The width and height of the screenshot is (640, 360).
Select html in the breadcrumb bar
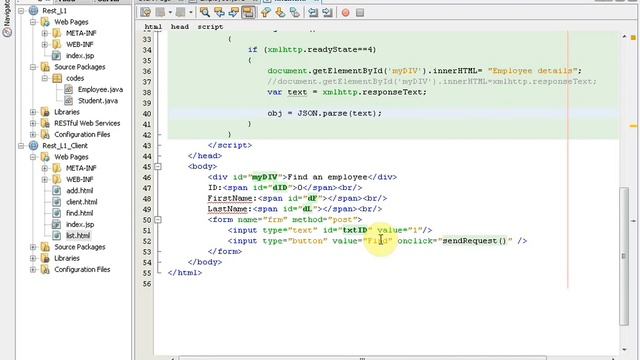click(153, 27)
